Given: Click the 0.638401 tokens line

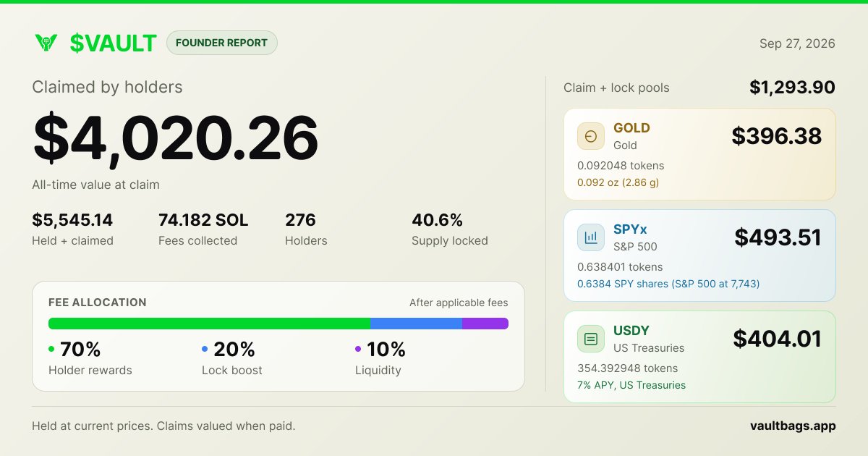Looking at the screenshot, I should click(620, 267).
